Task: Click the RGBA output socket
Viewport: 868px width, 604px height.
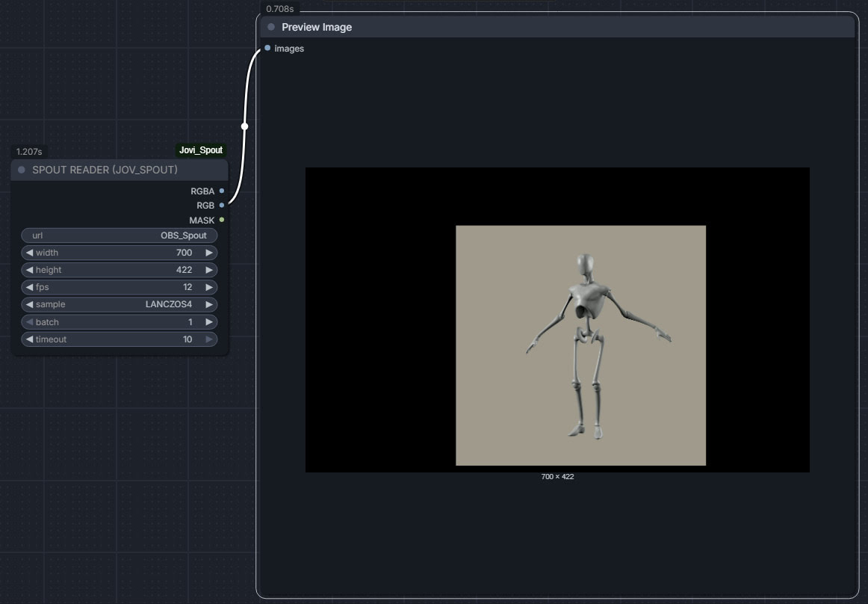Action: point(222,191)
